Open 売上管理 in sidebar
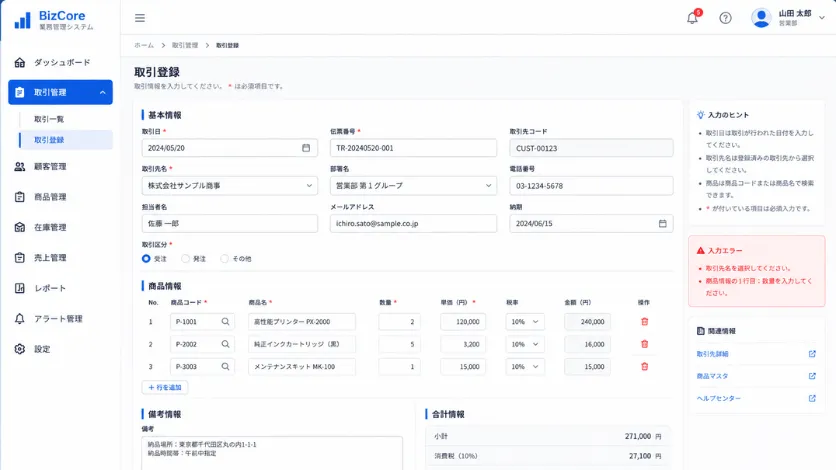This screenshot has width=836, height=470. point(60,258)
